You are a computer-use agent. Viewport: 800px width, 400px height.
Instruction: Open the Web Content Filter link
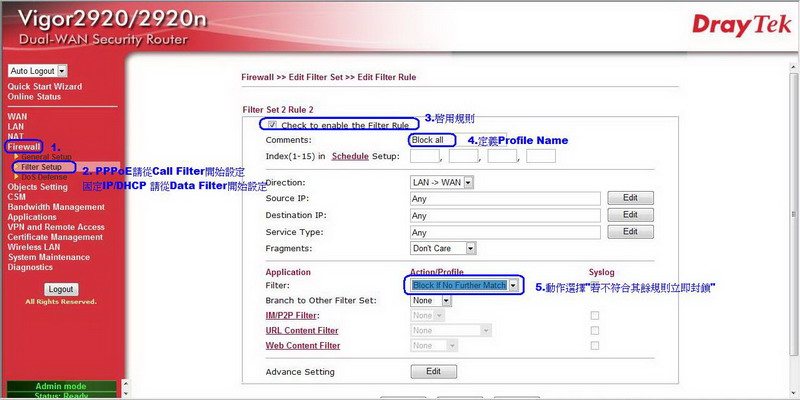pos(303,345)
